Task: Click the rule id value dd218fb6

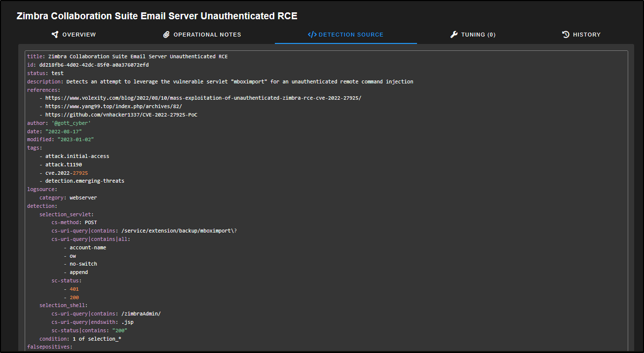Action: 94,65
